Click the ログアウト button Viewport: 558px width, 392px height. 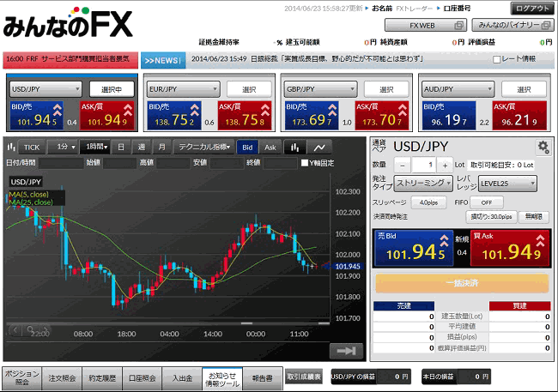532,9
